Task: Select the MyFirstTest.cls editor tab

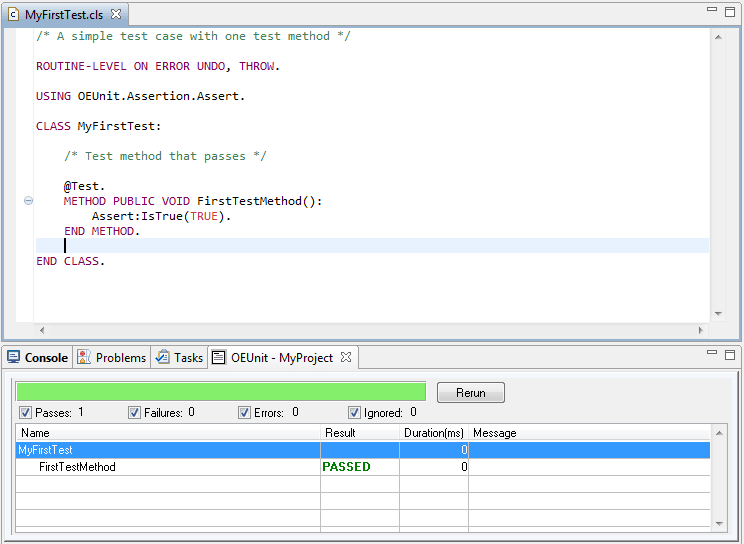Action: pyautogui.click(x=65, y=15)
